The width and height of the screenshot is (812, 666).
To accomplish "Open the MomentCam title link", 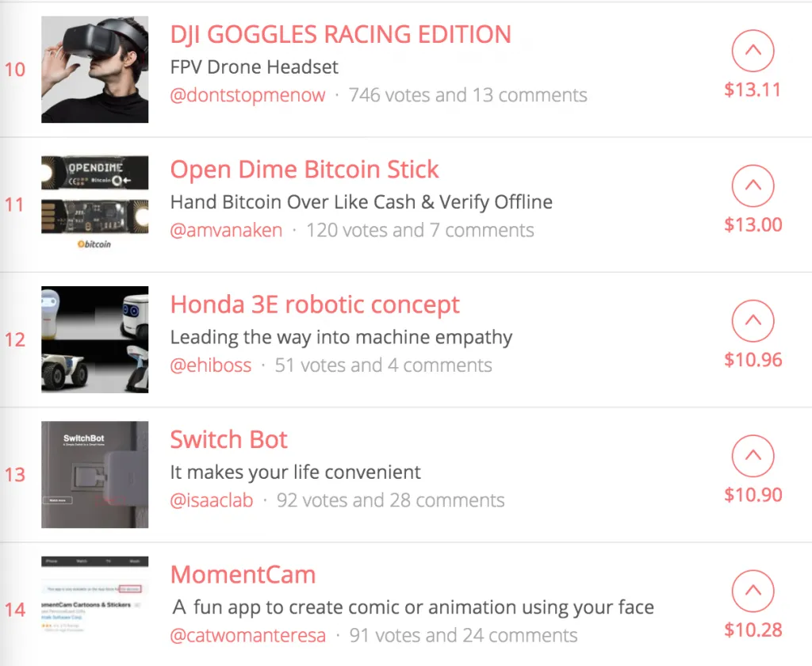I will (x=243, y=575).
